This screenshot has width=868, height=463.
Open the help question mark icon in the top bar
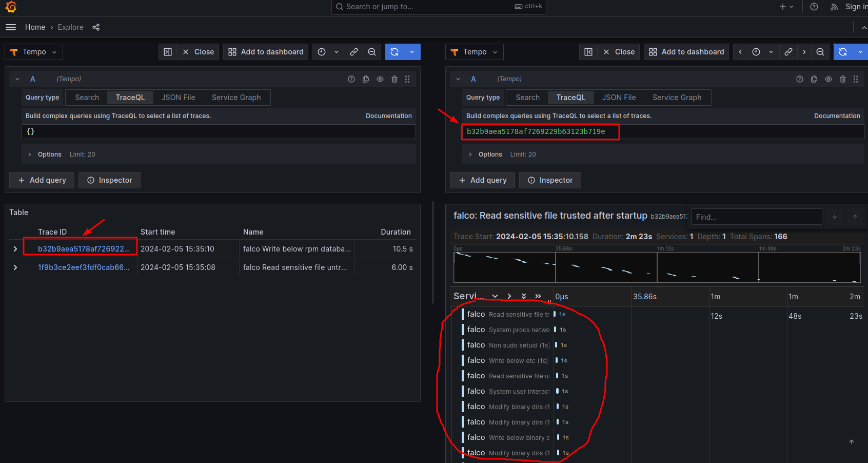[814, 7]
